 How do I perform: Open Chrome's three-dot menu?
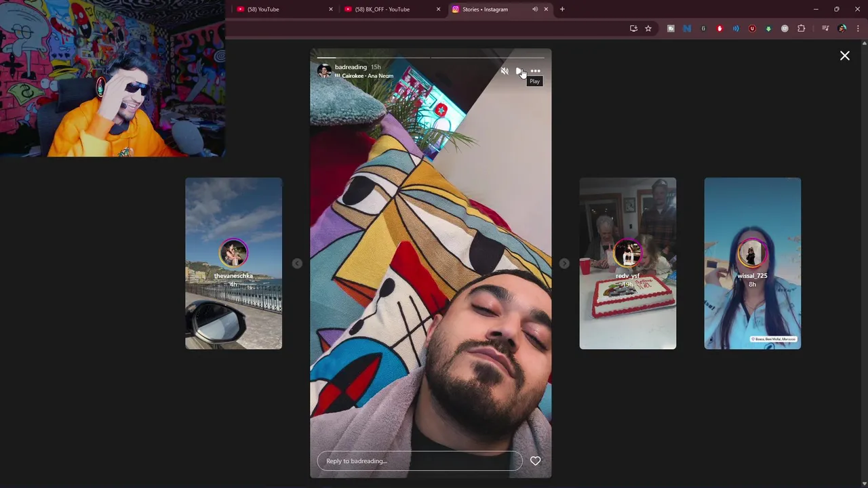coord(858,28)
